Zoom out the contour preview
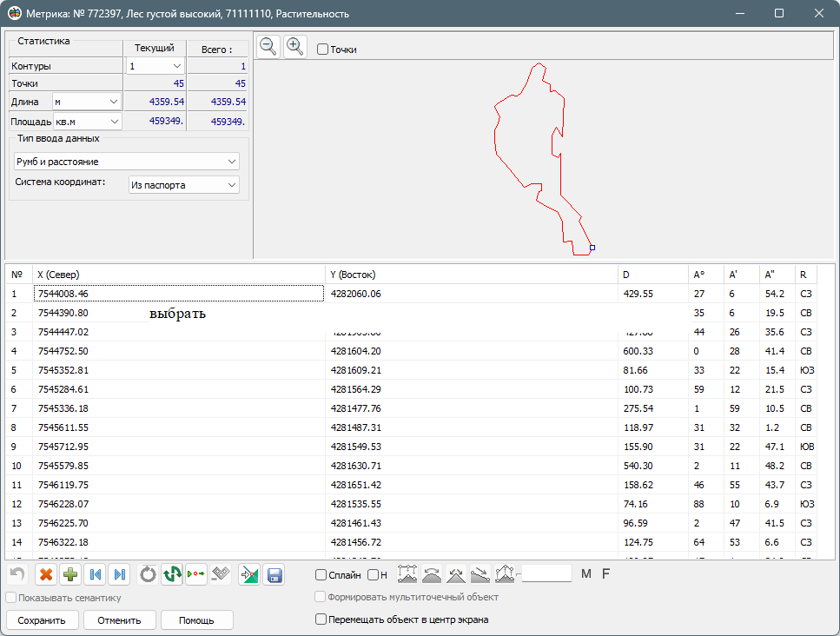The height and width of the screenshot is (636, 840). (x=268, y=47)
